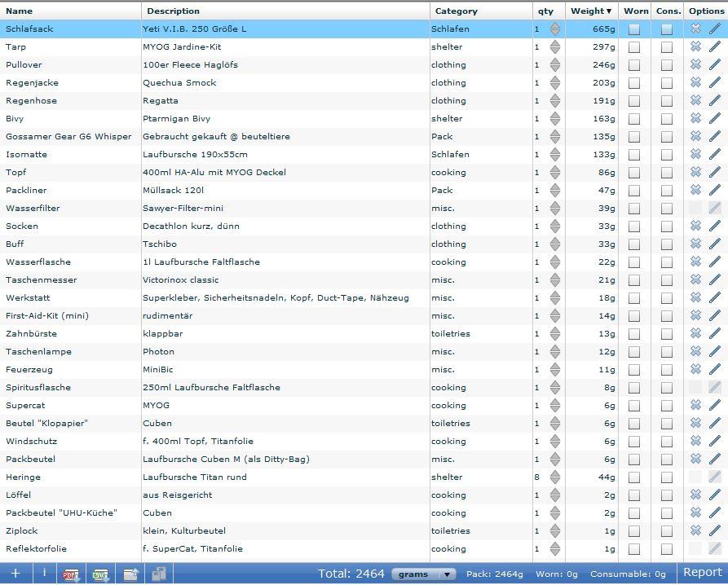Sort by the Name column header
The height and width of the screenshot is (585, 728).
tap(20, 11)
